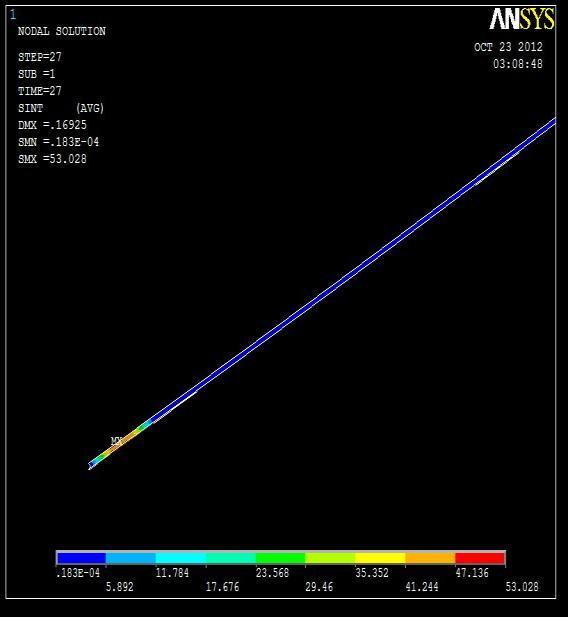568x617 pixels.
Task: Click the DMX =.16925 readout
Action: click(x=52, y=125)
